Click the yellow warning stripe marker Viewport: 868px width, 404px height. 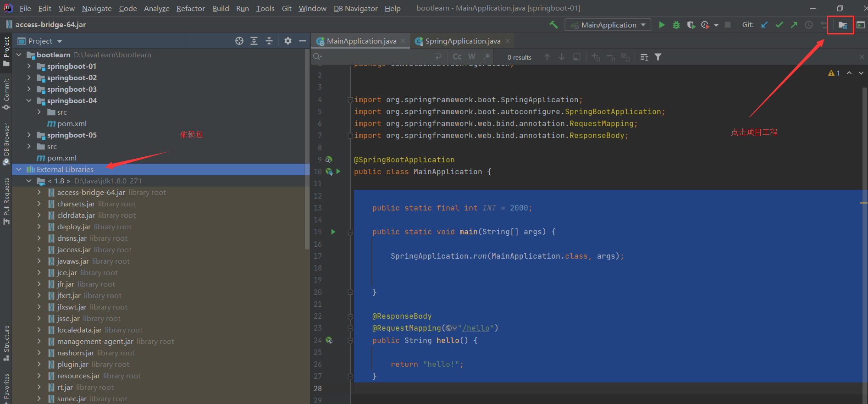pos(863,202)
